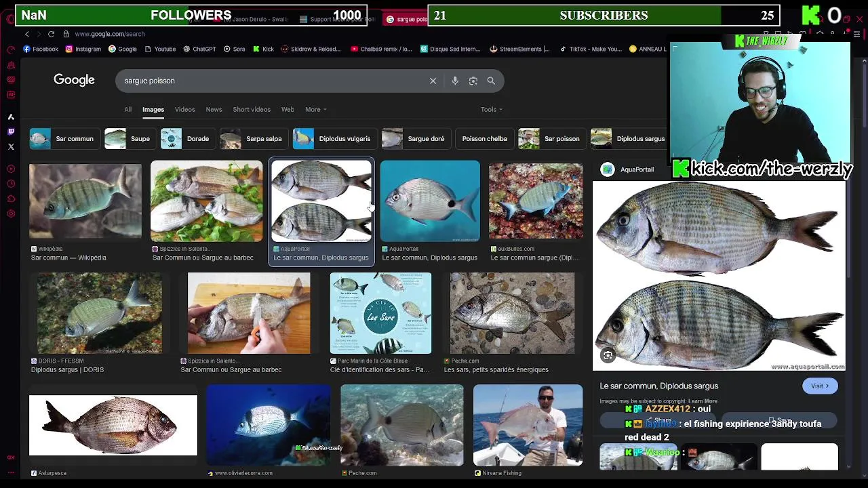868x488 pixels.
Task: Open the Short videos tab
Action: click(252, 109)
